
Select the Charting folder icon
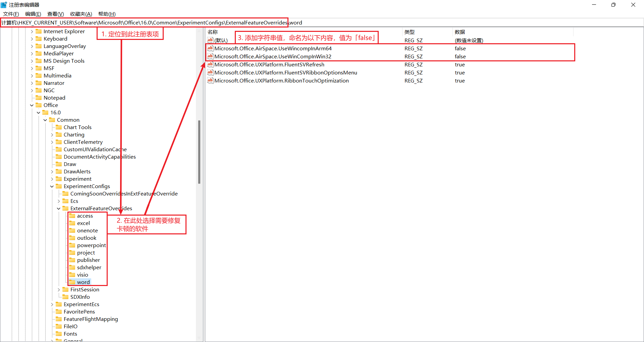click(59, 134)
